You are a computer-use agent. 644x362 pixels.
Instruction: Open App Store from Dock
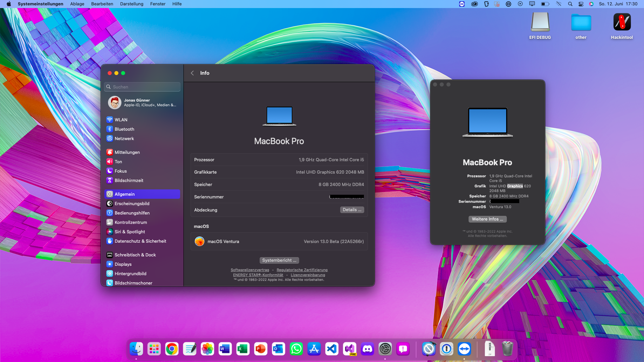point(314,349)
